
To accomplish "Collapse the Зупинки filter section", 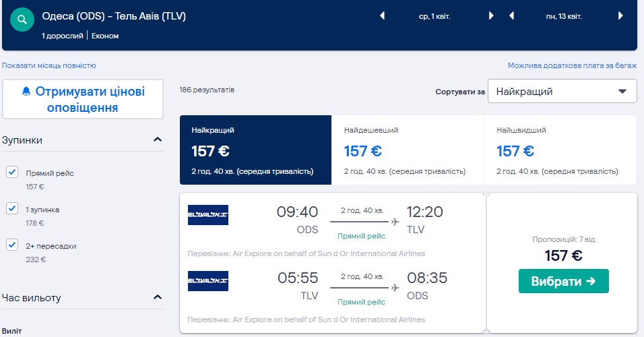I will pyautogui.click(x=158, y=140).
